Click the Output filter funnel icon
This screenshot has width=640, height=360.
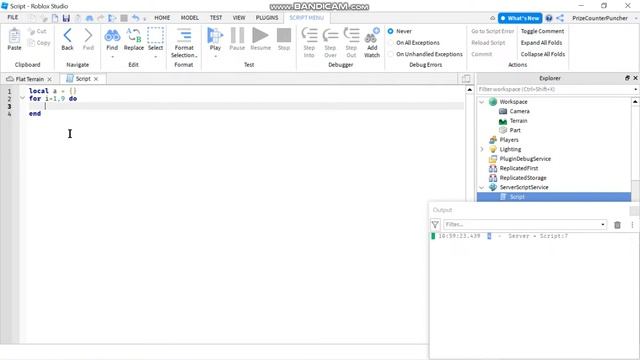[435, 225]
